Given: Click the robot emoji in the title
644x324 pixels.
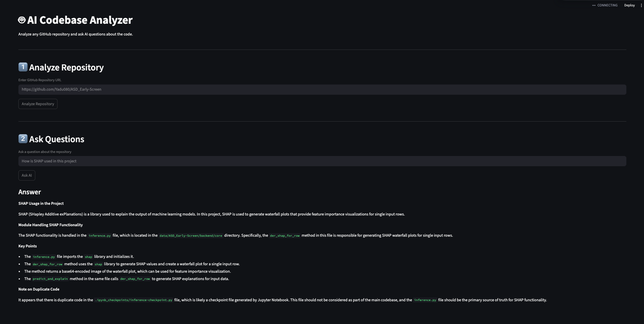Looking at the screenshot, I should click(x=22, y=20).
